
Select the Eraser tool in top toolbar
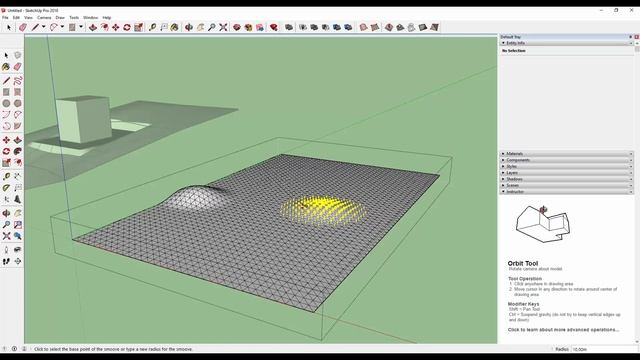click(x=23, y=27)
